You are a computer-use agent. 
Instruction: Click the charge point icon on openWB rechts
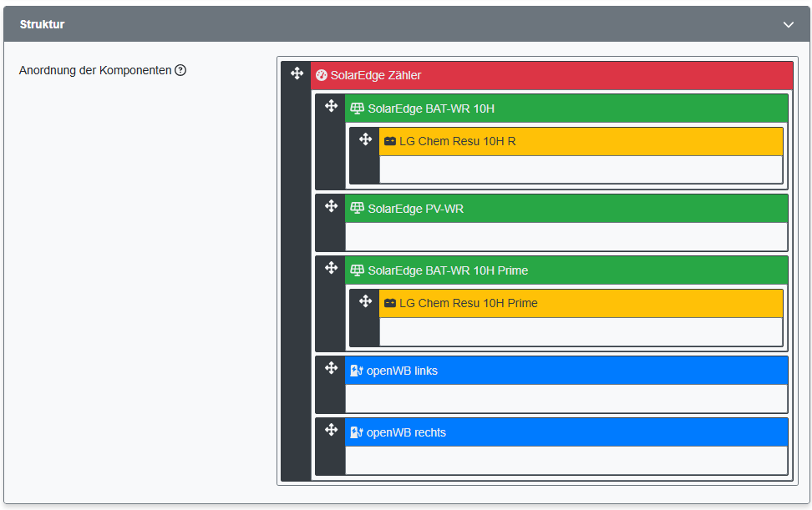[x=357, y=432]
